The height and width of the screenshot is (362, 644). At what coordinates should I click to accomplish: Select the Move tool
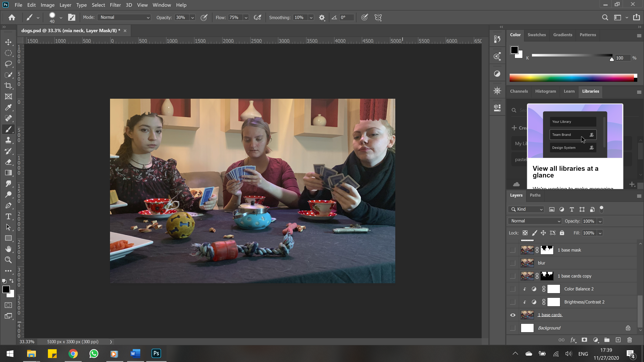(x=8, y=42)
